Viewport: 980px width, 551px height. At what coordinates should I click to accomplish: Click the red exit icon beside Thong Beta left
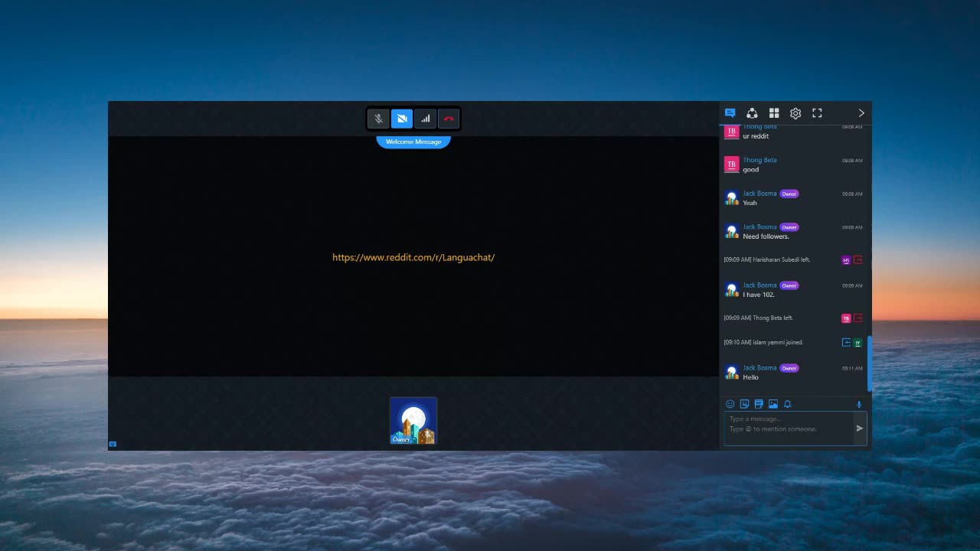pyautogui.click(x=858, y=318)
